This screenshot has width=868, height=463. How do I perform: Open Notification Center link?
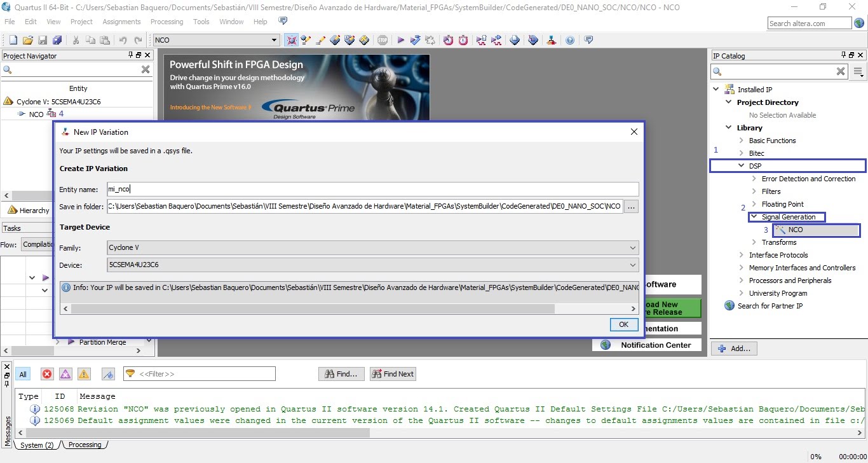click(x=648, y=345)
